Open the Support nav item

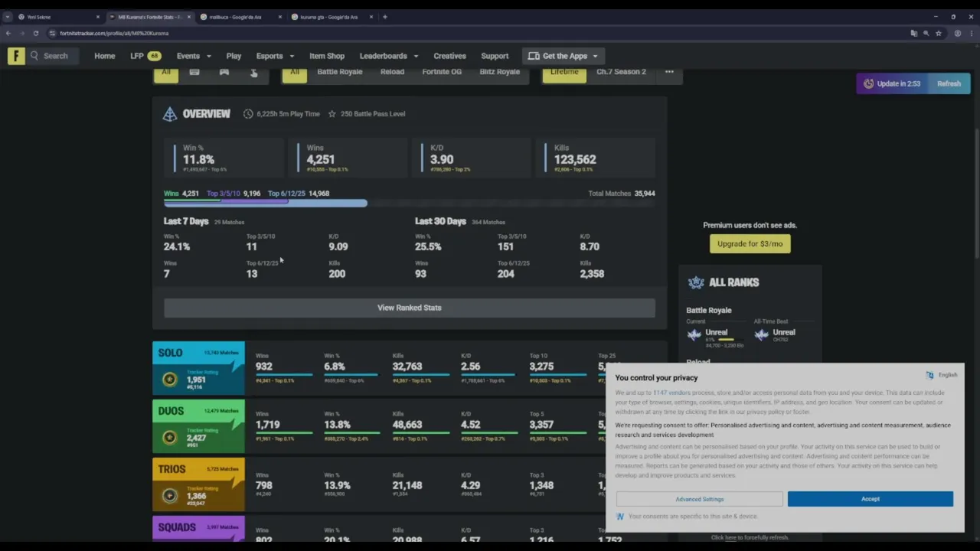click(x=495, y=56)
